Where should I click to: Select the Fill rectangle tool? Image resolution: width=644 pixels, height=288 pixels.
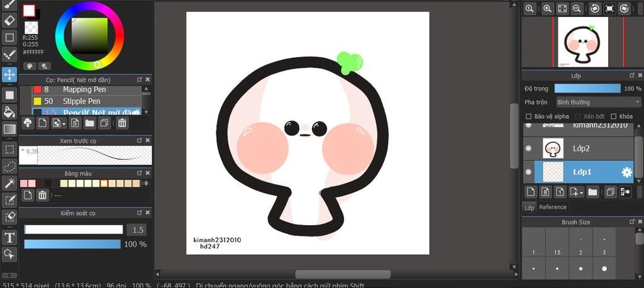9,96
